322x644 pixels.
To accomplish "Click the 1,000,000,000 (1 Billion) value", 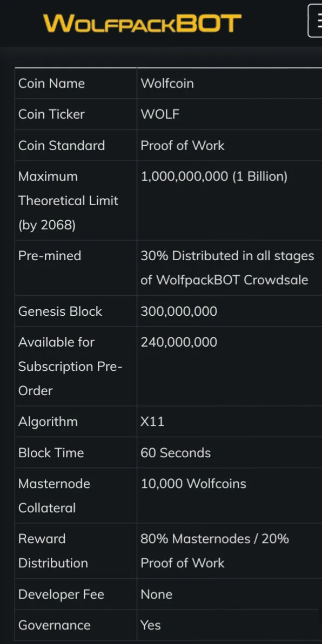I will coord(214,177).
